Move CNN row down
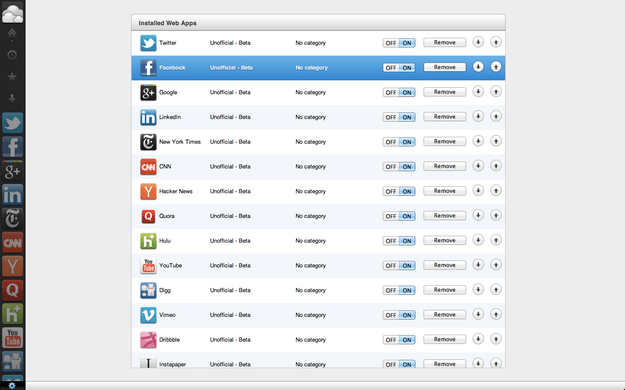The image size is (625, 390). click(x=478, y=165)
